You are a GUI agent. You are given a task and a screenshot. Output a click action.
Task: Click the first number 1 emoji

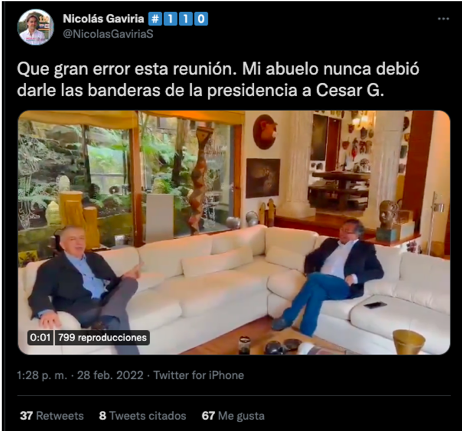click(170, 19)
